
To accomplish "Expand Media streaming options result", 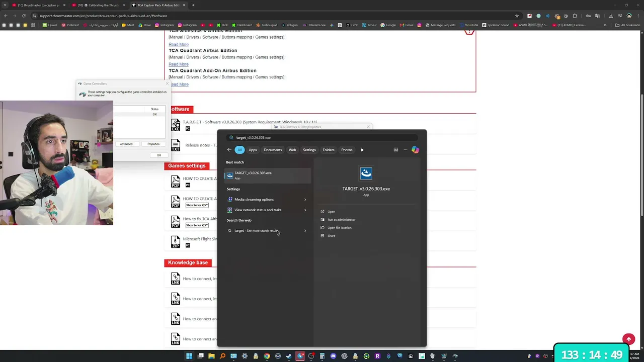I will 305,200.
